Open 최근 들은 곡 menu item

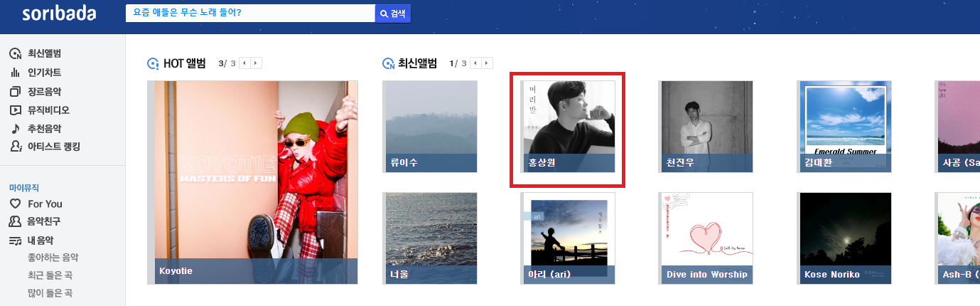coord(50,275)
